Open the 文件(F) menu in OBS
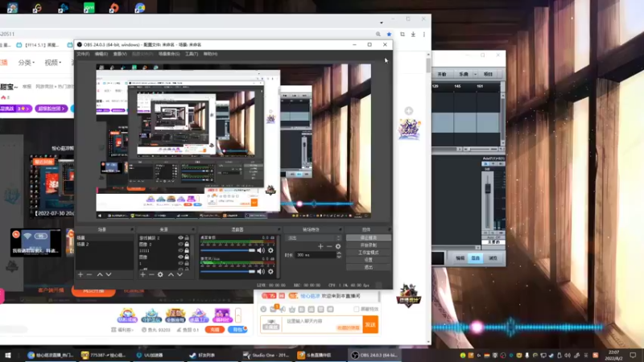Image resolution: width=644 pixels, height=362 pixels. click(83, 54)
